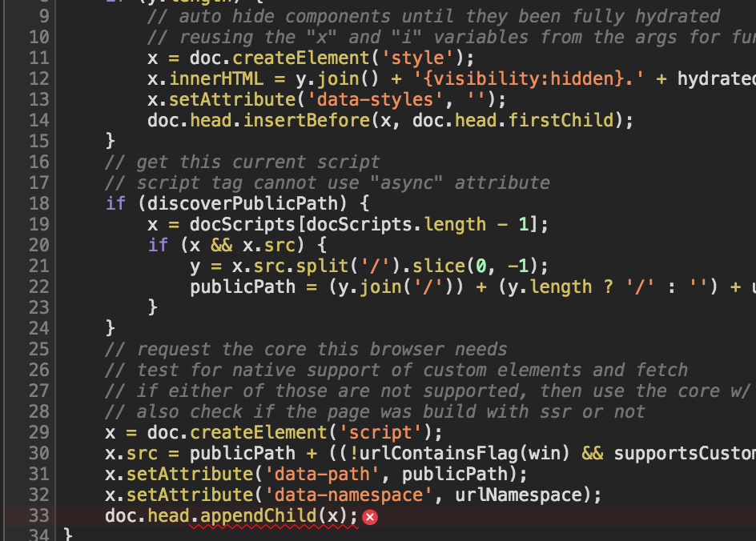Click the '{visibility:hidden}.' string literal
Image resolution: width=756 pixels, height=541 pixels.
[529, 78]
